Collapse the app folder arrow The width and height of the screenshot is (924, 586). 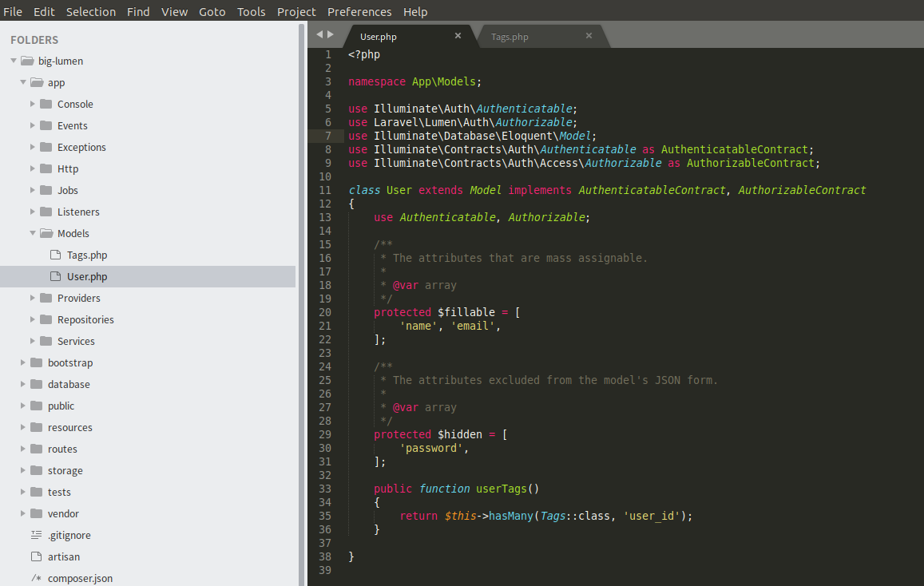pos(23,82)
